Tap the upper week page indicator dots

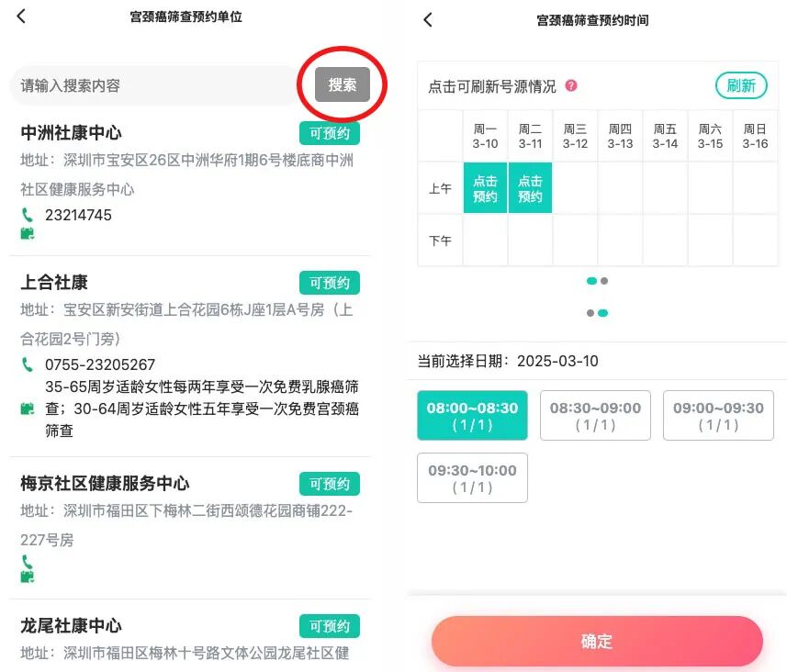point(597,281)
